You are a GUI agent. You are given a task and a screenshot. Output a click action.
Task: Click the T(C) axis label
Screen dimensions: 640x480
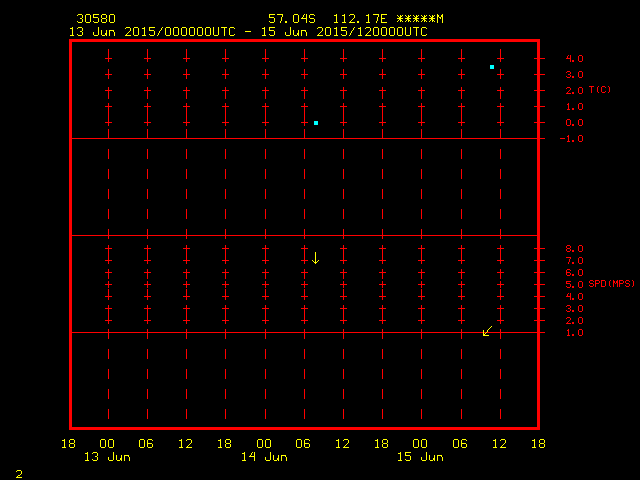coord(600,89)
